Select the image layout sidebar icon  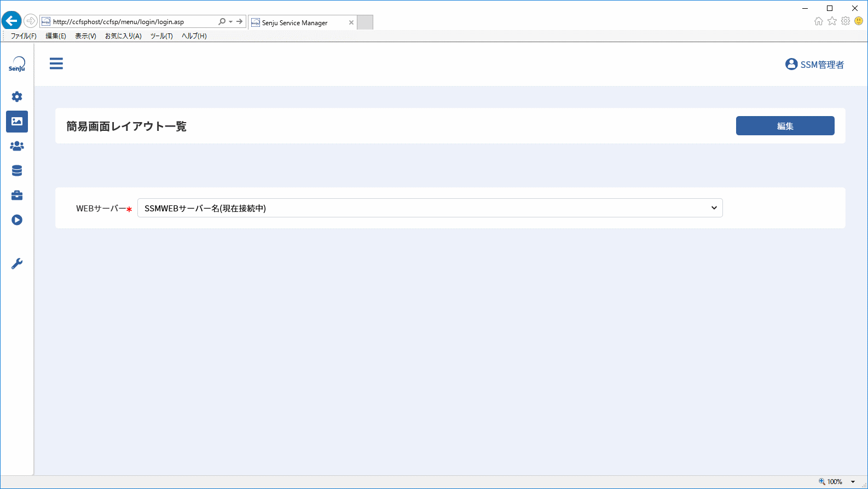[x=17, y=122]
